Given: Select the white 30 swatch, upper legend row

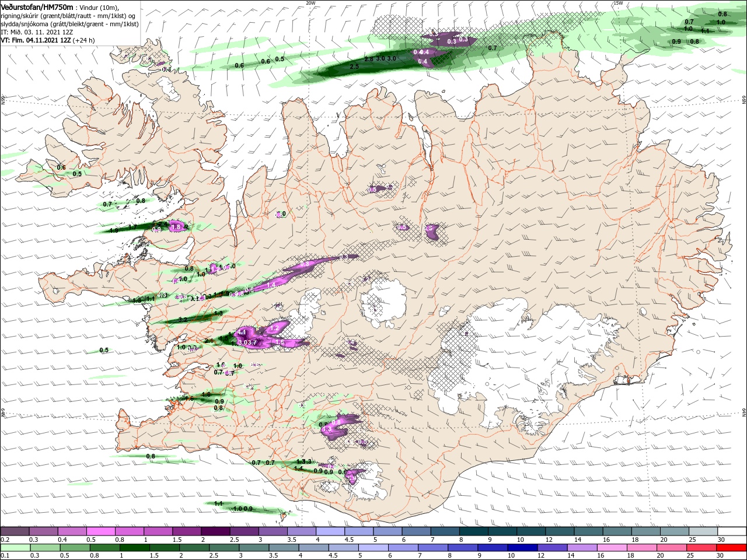Looking at the screenshot, I should 732,531.
